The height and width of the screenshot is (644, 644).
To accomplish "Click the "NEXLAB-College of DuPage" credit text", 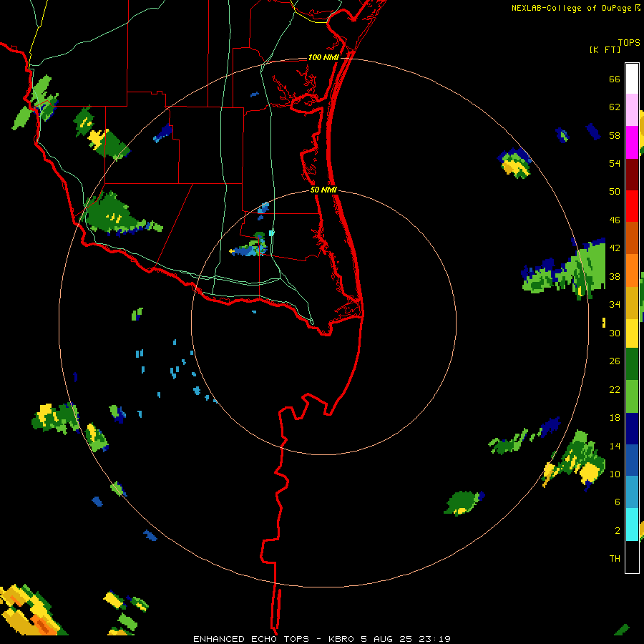I will click(572, 8).
